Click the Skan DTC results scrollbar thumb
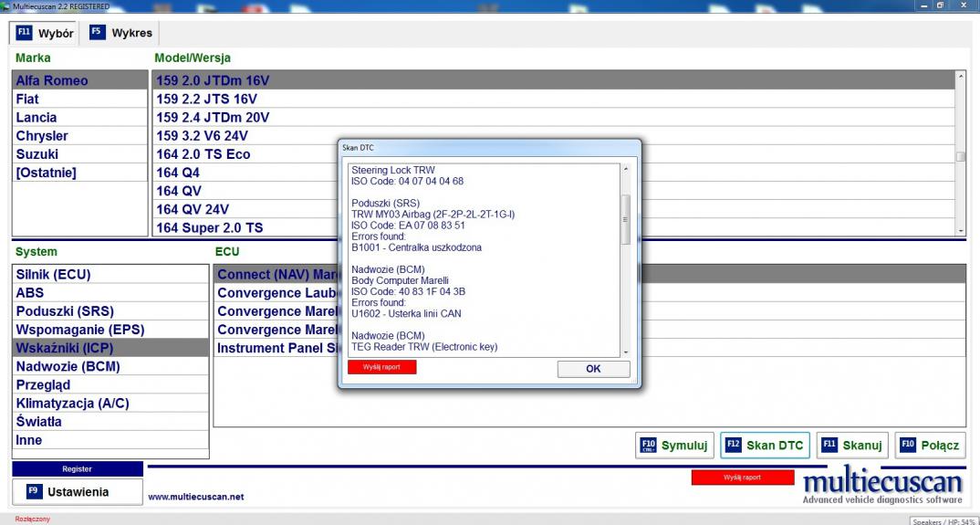The width and height of the screenshot is (980, 525). tap(626, 219)
